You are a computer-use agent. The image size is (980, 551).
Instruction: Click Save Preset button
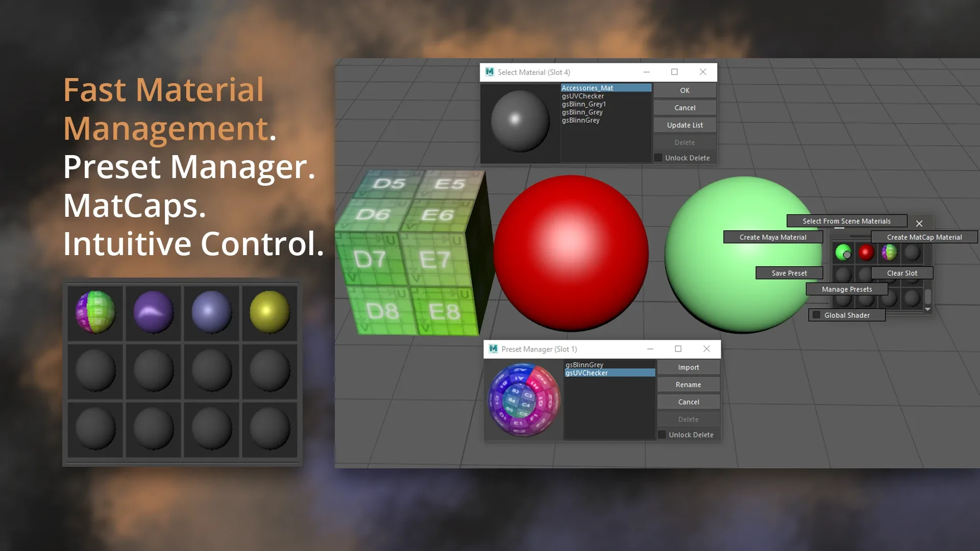coord(790,272)
